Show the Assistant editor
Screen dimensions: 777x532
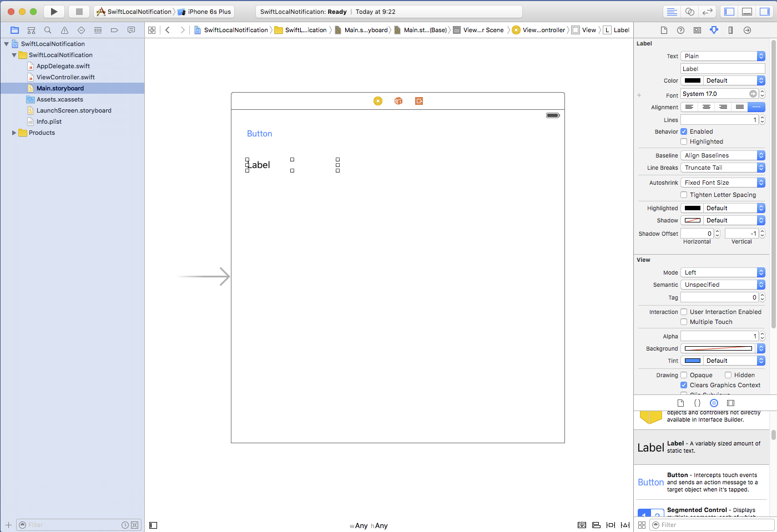(x=689, y=12)
